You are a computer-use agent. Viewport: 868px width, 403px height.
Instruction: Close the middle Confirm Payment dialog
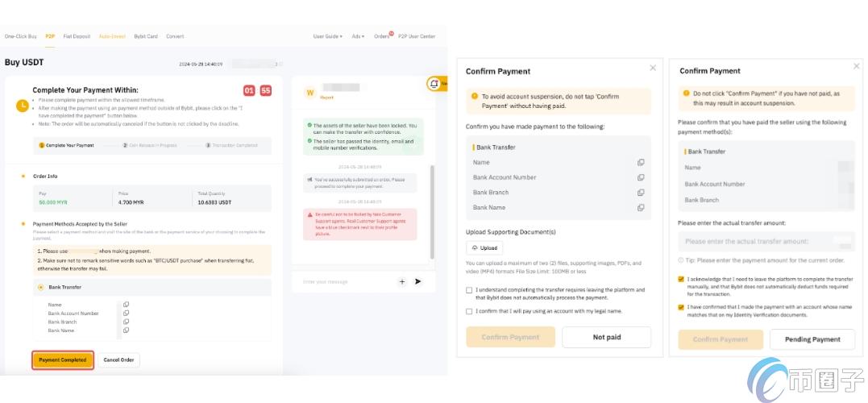(x=653, y=69)
